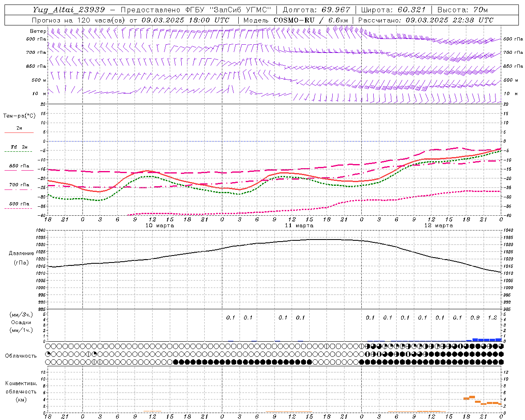
Task: Click the Широта: 60.321 header field
Action: click(393, 10)
